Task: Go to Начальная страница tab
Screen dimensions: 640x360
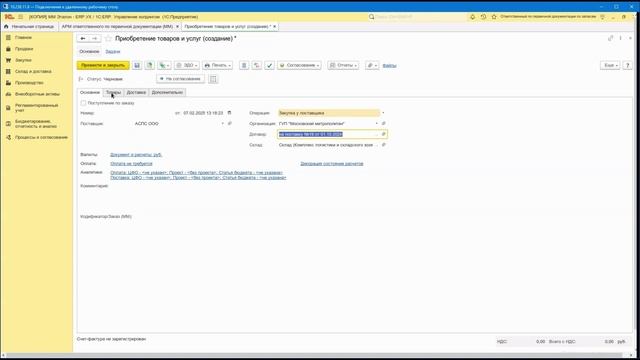Action: [29, 27]
